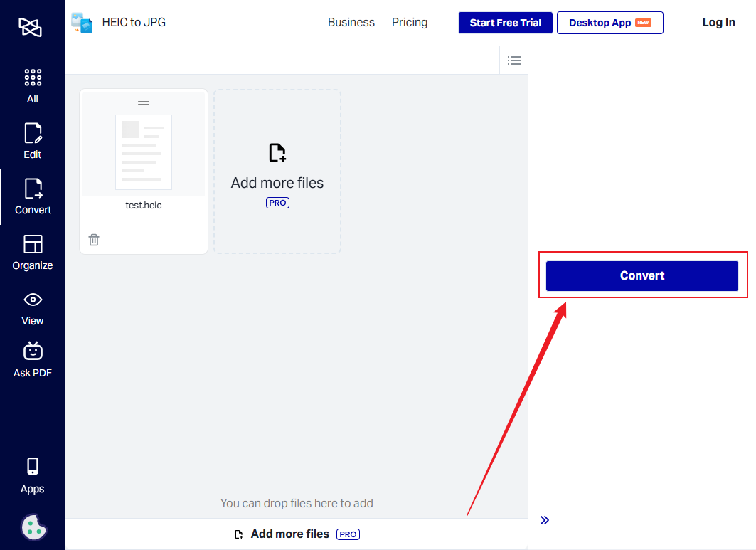Open the Organize tools
Image resolution: width=756 pixels, height=550 pixels.
click(32, 253)
